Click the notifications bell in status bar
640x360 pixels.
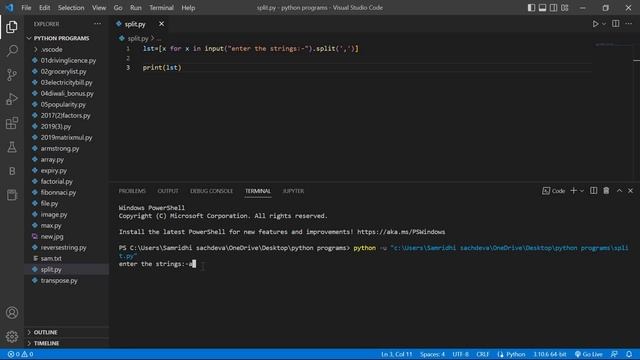point(629,354)
